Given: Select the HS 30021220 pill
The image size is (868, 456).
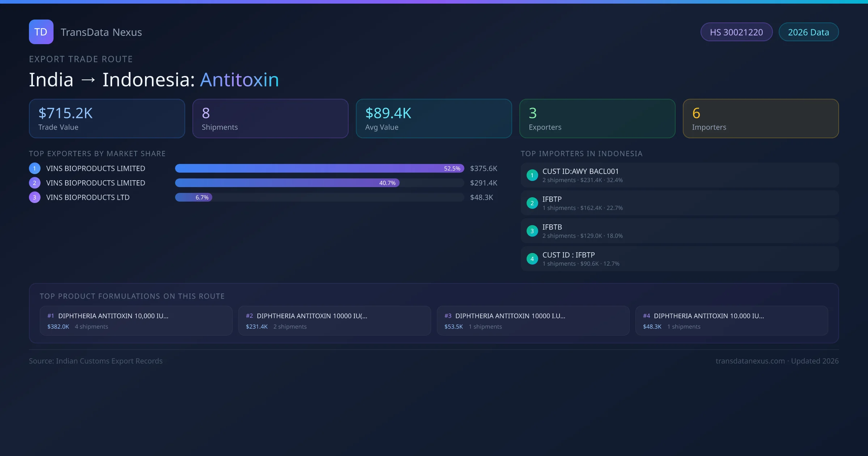Looking at the screenshot, I should click(x=736, y=32).
